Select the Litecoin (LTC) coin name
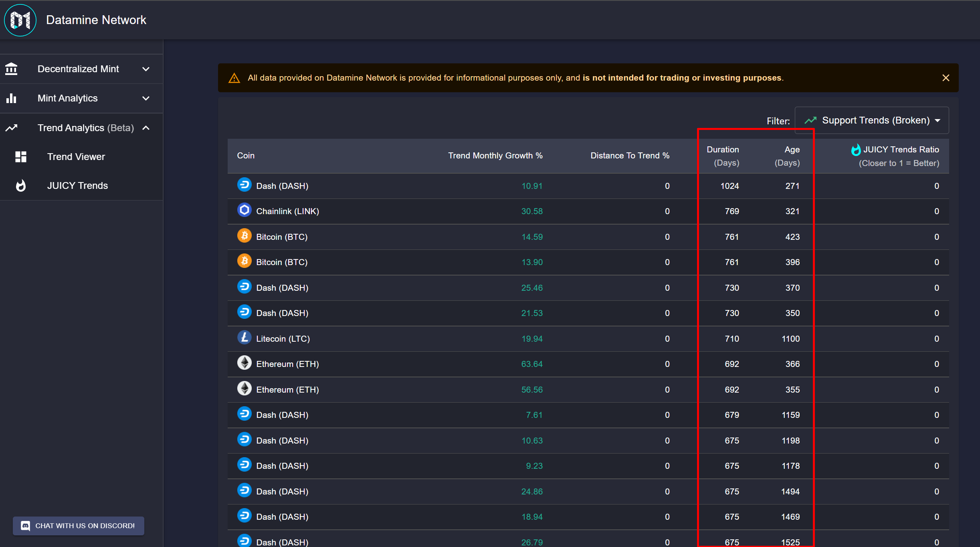 283,339
